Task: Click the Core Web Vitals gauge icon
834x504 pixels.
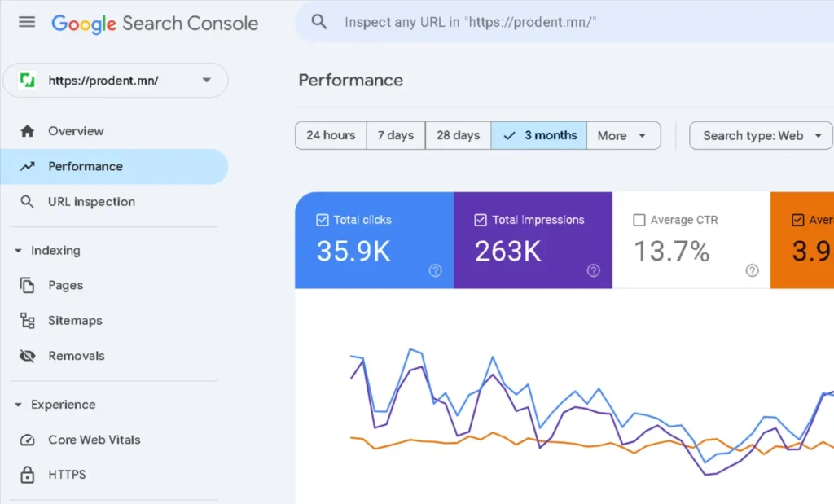Action: click(x=27, y=440)
